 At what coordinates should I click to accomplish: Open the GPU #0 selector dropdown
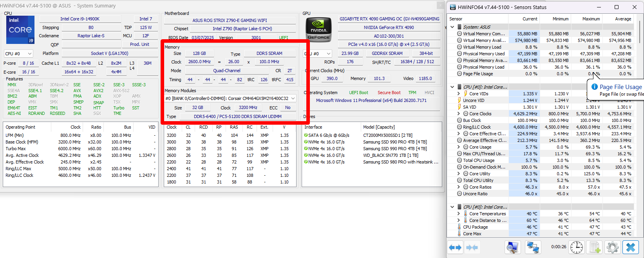[x=318, y=54]
